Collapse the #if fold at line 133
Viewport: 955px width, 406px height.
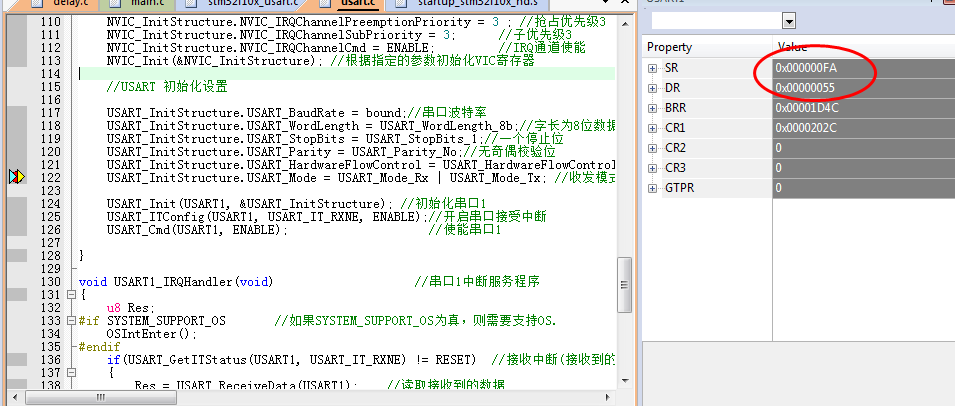click(x=71, y=320)
